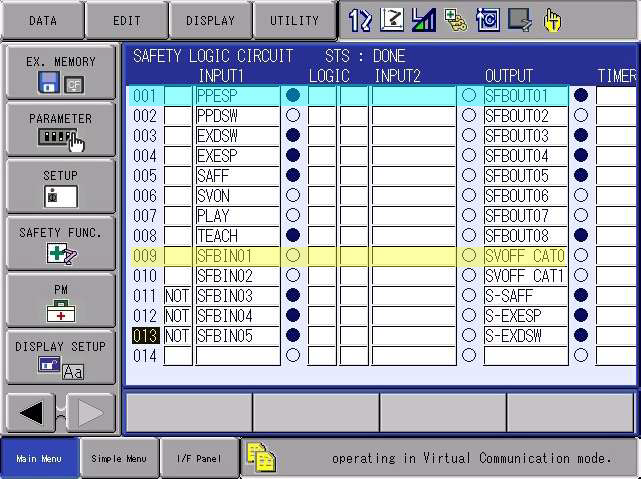Click the '12' job step status icon
This screenshot has height=479, width=641.
[360, 20]
